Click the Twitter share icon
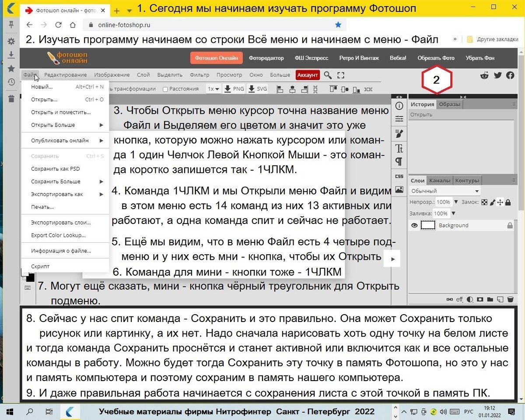525x420 pixels. pyautogui.click(x=497, y=75)
